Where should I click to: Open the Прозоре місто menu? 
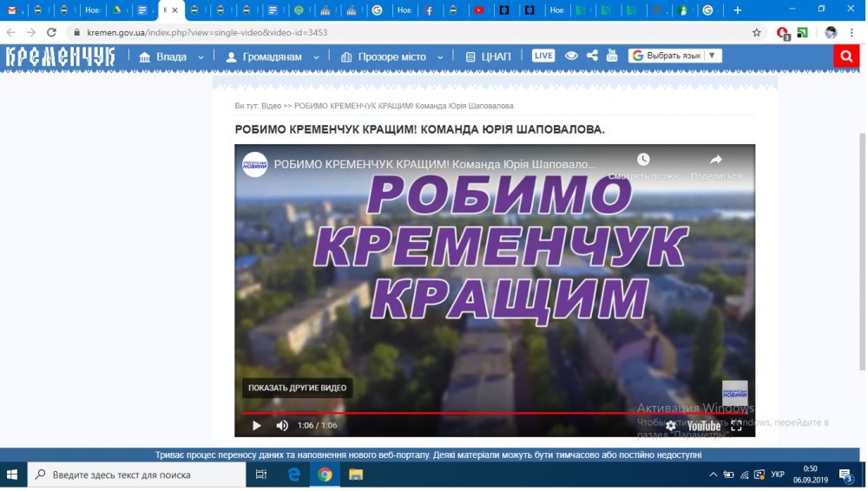point(391,56)
